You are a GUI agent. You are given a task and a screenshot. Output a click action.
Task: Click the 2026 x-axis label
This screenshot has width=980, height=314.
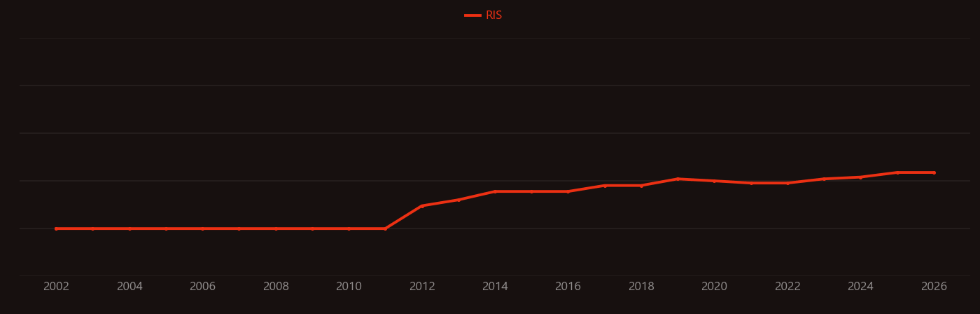(x=934, y=287)
